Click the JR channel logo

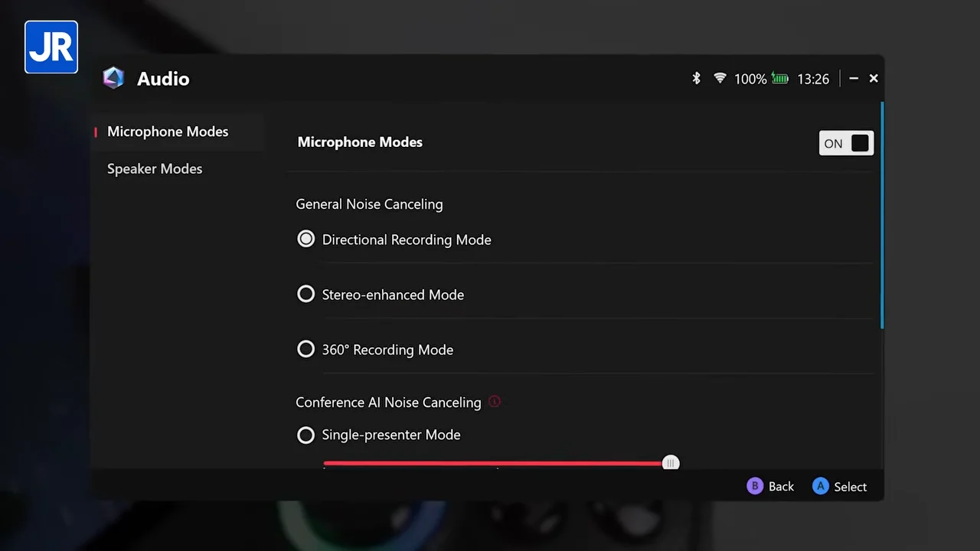click(x=51, y=47)
